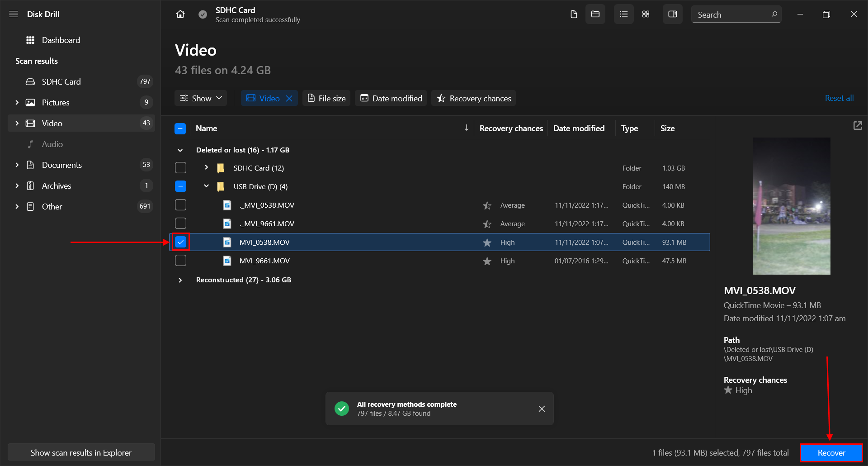Click the search magnifier icon

tap(774, 14)
